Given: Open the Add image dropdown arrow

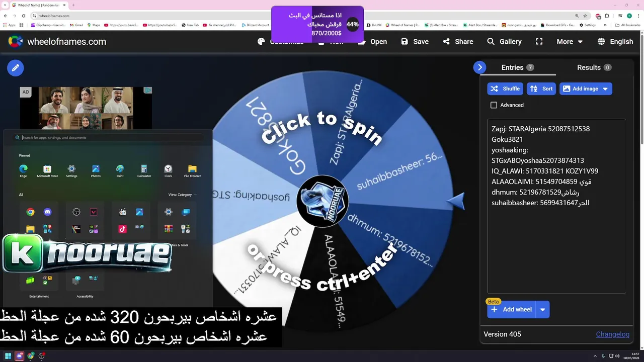Looking at the screenshot, I should [x=605, y=89].
